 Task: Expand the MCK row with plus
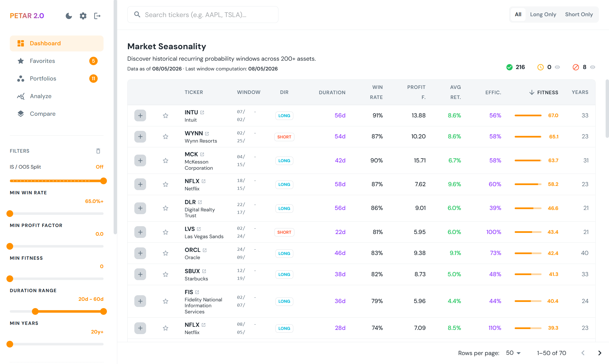pyautogui.click(x=140, y=160)
